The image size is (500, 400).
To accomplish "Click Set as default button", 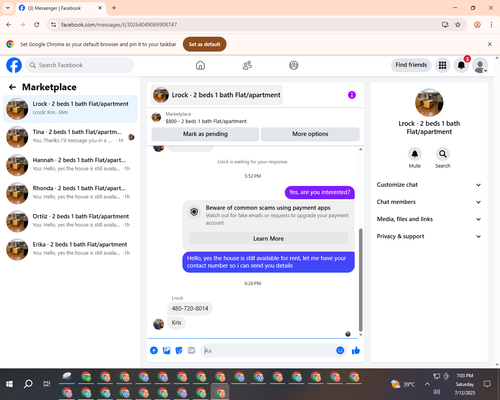I will 204,44.
